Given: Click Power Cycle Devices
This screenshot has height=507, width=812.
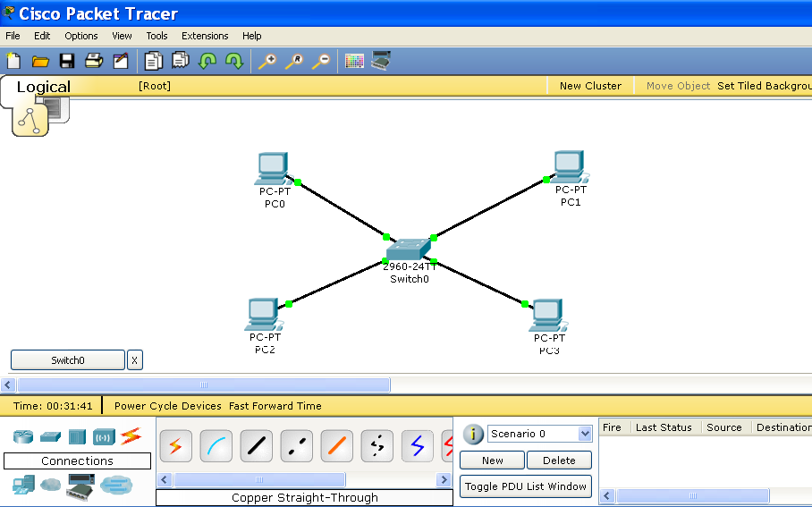Looking at the screenshot, I should coord(168,406).
